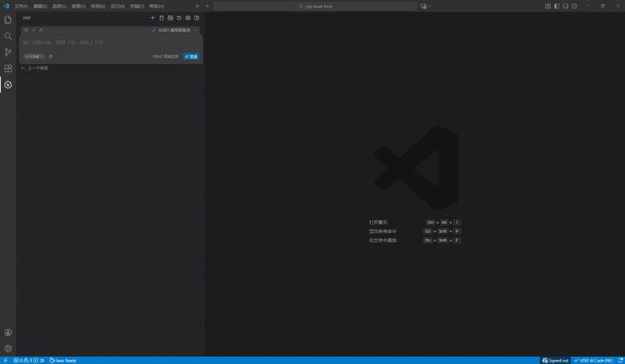
Task: Open chat history clock icon
Action: pos(179,17)
